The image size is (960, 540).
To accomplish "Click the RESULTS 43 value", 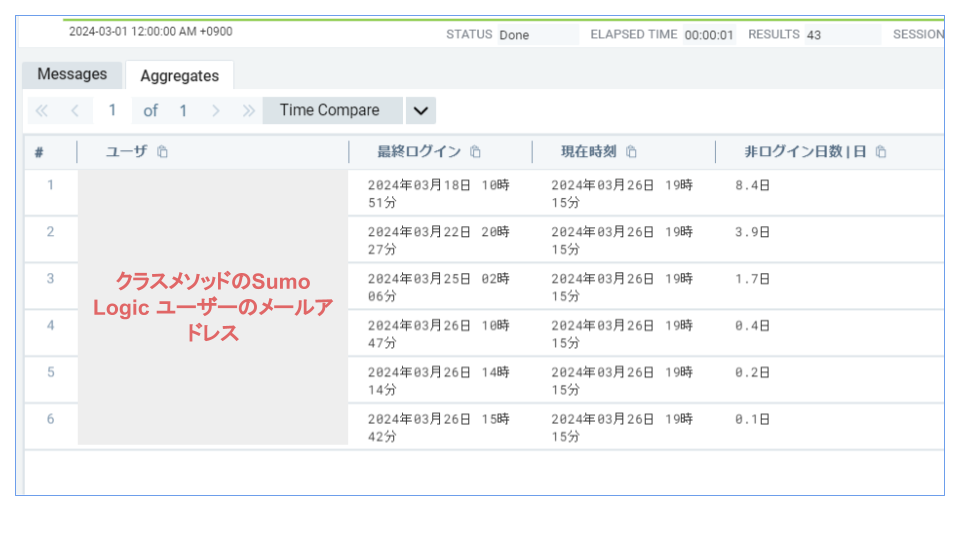I will (842, 35).
